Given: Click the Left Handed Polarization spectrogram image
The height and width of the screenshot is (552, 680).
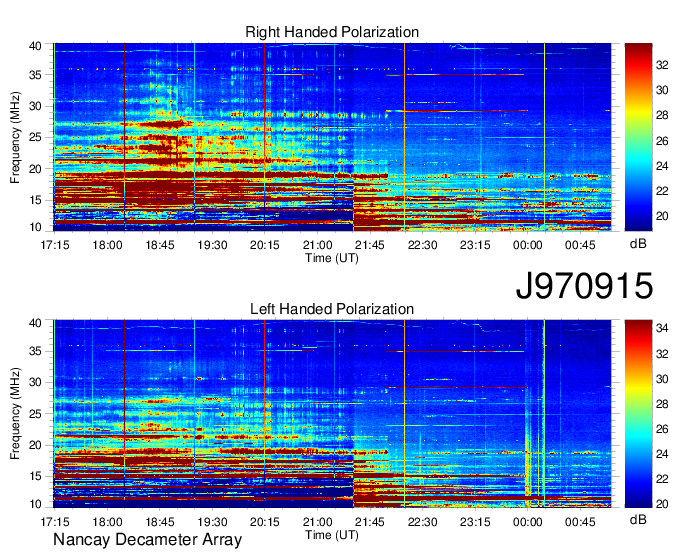Looking at the screenshot, I should coord(332,414).
